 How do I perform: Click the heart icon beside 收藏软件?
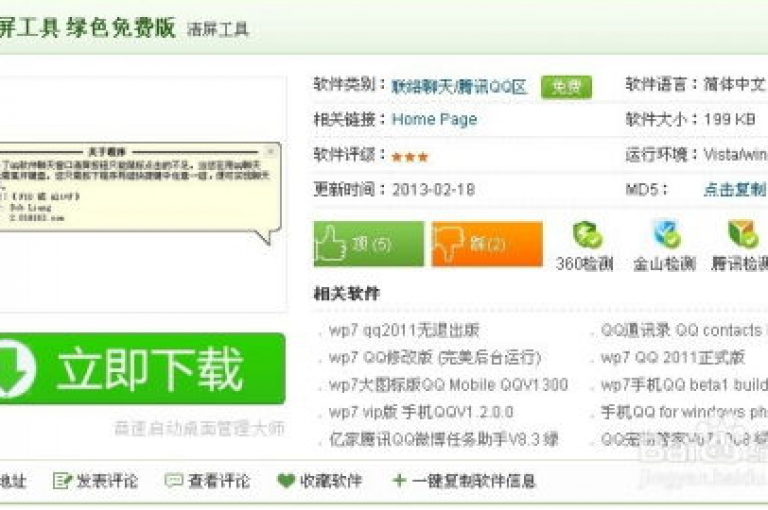pyautogui.click(x=286, y=481)
